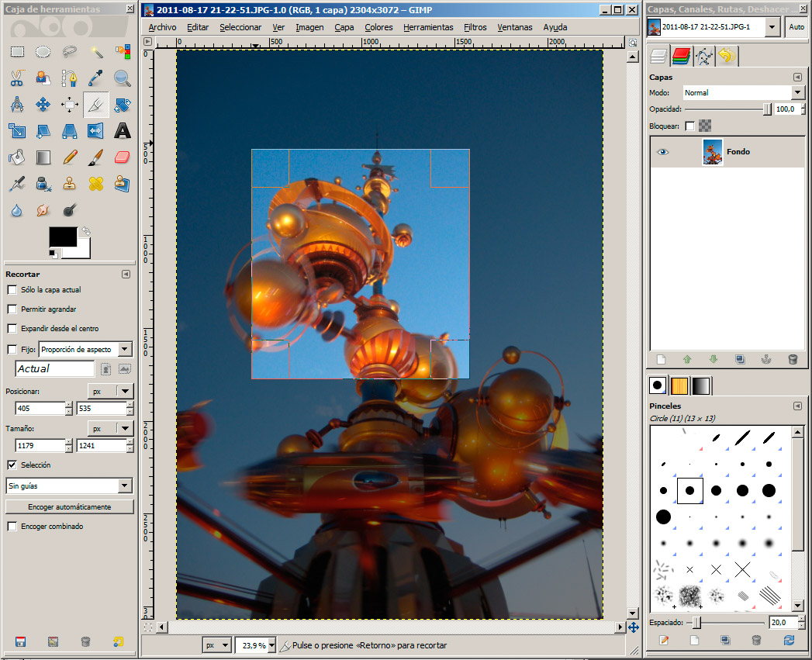This screenshot has height=660, width=812.
Task: Select the Rotate tool
Action: pos(123,105)
